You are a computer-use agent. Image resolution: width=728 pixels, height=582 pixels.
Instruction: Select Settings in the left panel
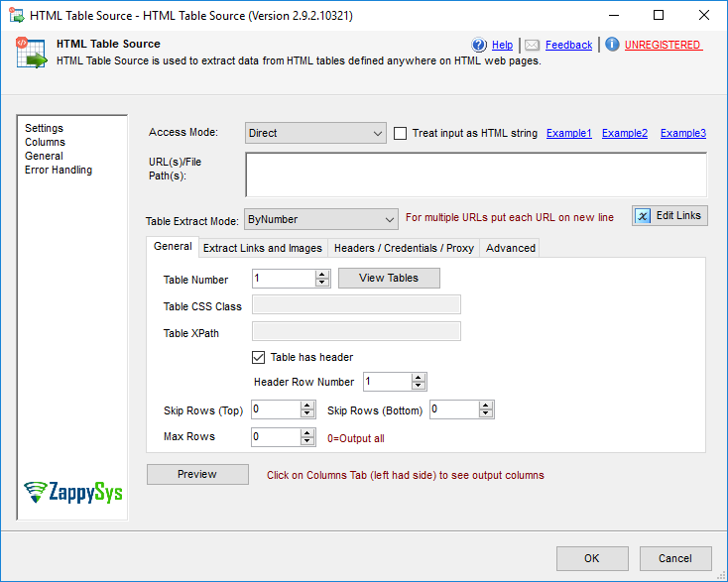coord(44,128)
